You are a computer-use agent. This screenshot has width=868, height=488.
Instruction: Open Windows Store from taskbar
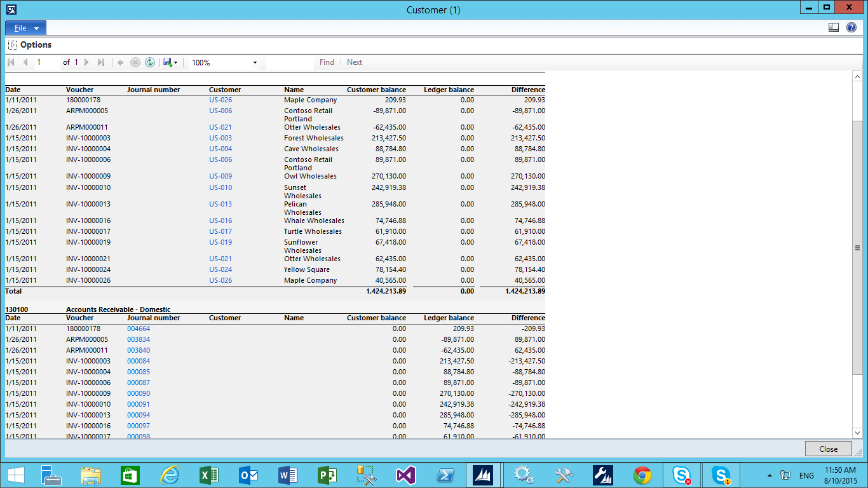coord(130,475)
